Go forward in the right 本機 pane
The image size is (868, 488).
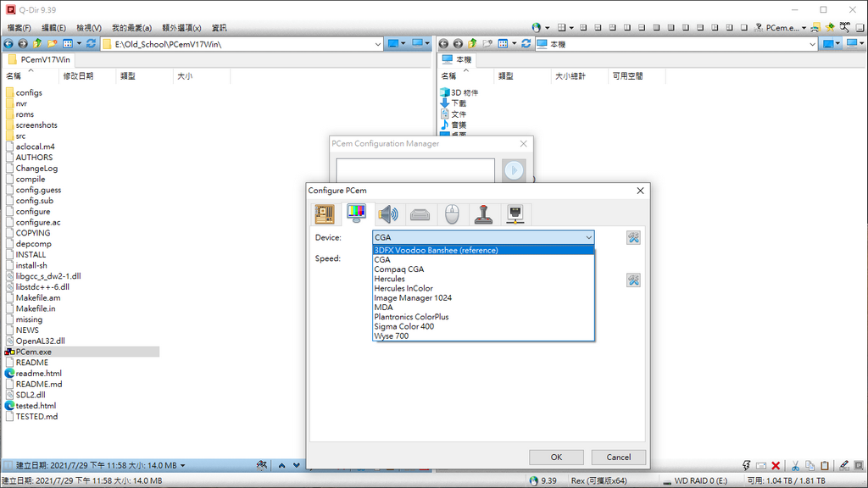(458, 44)
